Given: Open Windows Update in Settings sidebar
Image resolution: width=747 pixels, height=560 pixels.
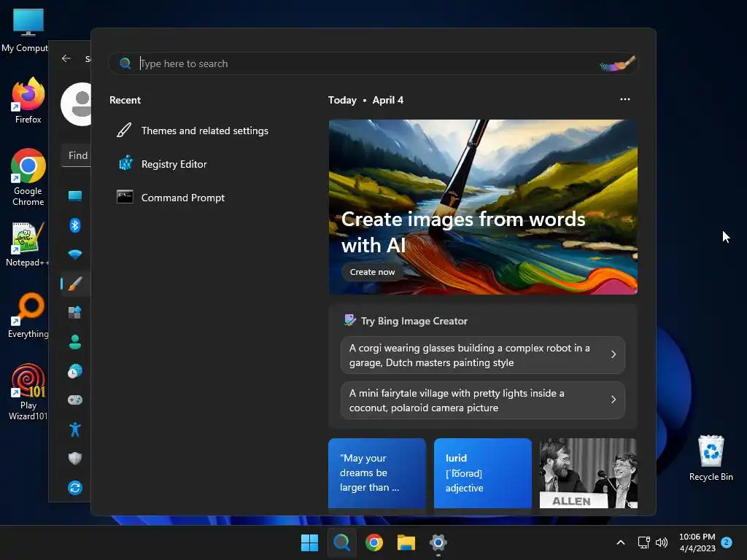Looking at the screenshot, I should [x=75, y=488].
